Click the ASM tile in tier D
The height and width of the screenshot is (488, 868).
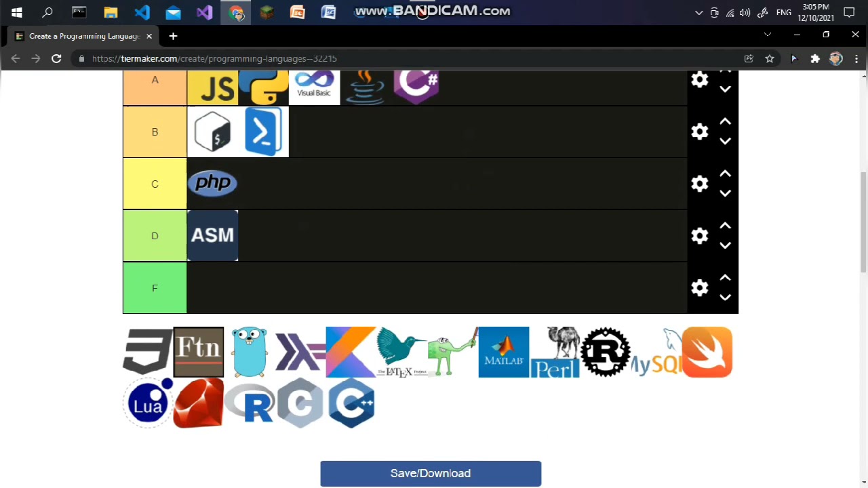pos(212,235)
